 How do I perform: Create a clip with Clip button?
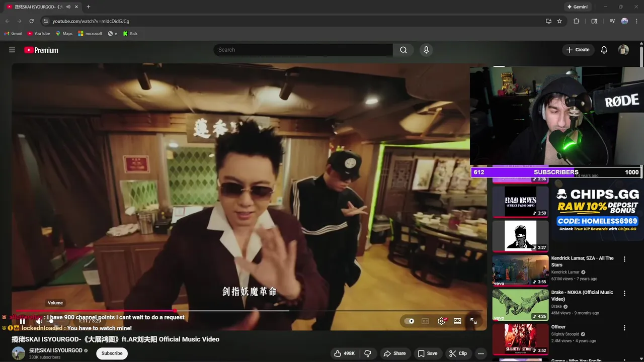(x=458, y=353)
